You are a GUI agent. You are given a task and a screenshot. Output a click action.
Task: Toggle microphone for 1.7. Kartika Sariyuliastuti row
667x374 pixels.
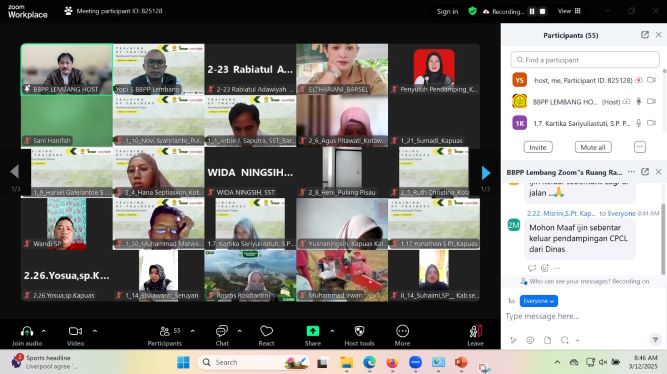pyautogui.click(x=638, y=123)
